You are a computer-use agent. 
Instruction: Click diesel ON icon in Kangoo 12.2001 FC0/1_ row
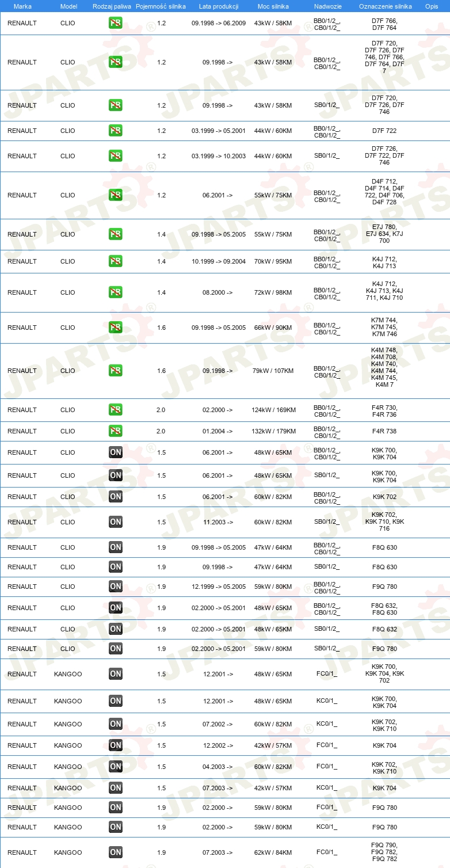coord(116,674)
